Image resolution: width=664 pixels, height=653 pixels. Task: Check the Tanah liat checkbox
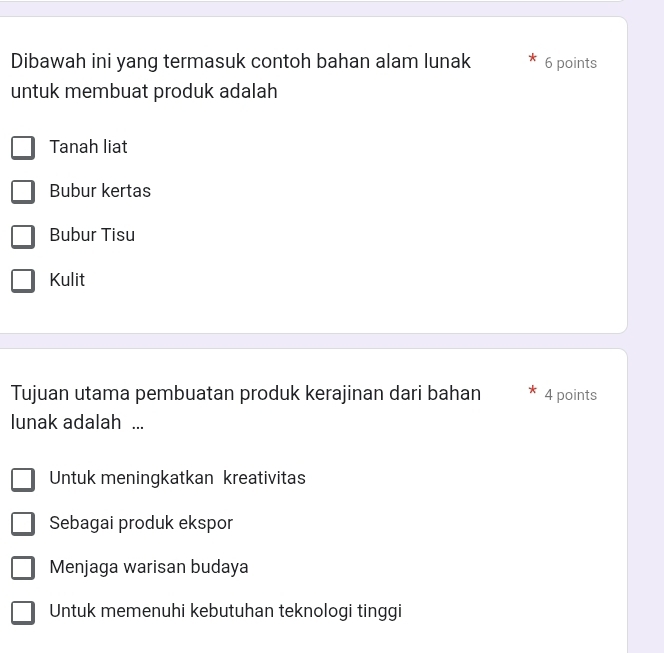point(23,148)
